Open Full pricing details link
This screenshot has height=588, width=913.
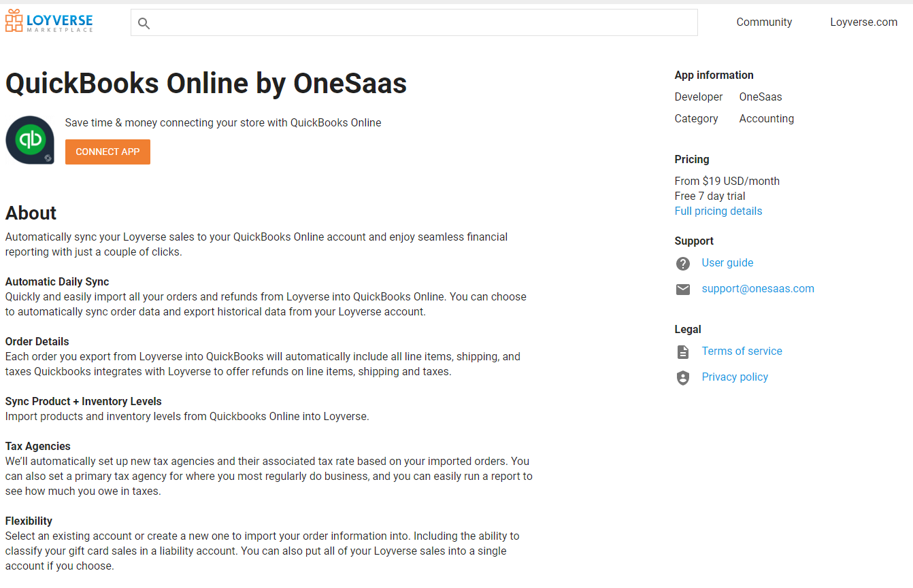[718, 211]
